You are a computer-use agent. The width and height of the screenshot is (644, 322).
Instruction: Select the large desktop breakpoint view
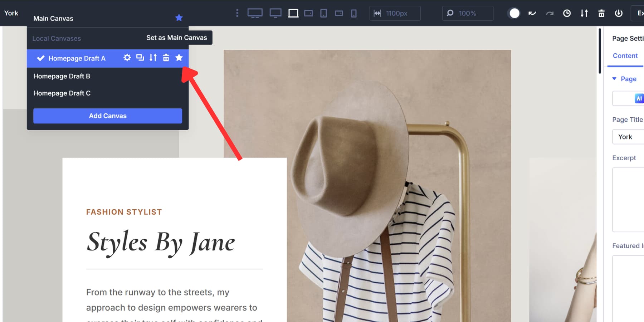click(255, 13)
